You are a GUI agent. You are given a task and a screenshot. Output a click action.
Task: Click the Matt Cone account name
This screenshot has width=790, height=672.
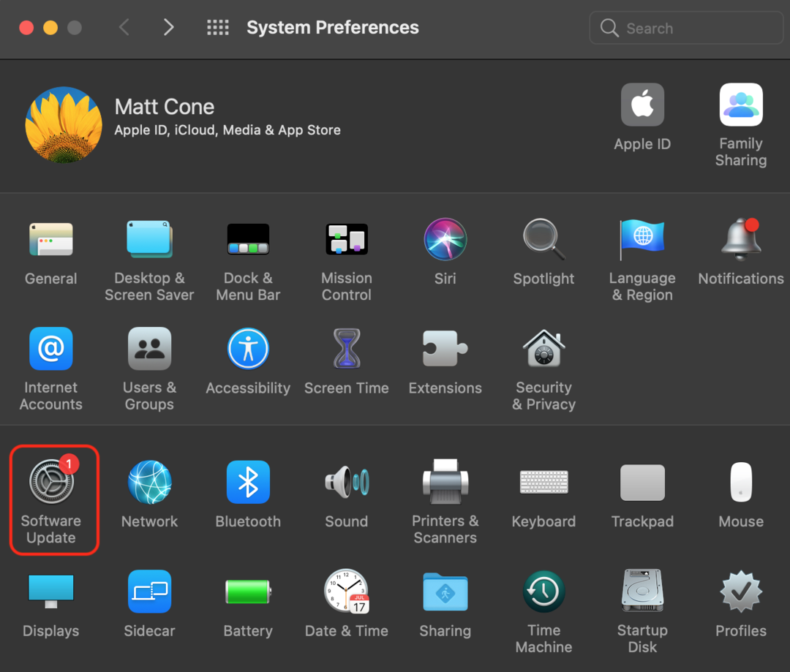tap(165, 107)
